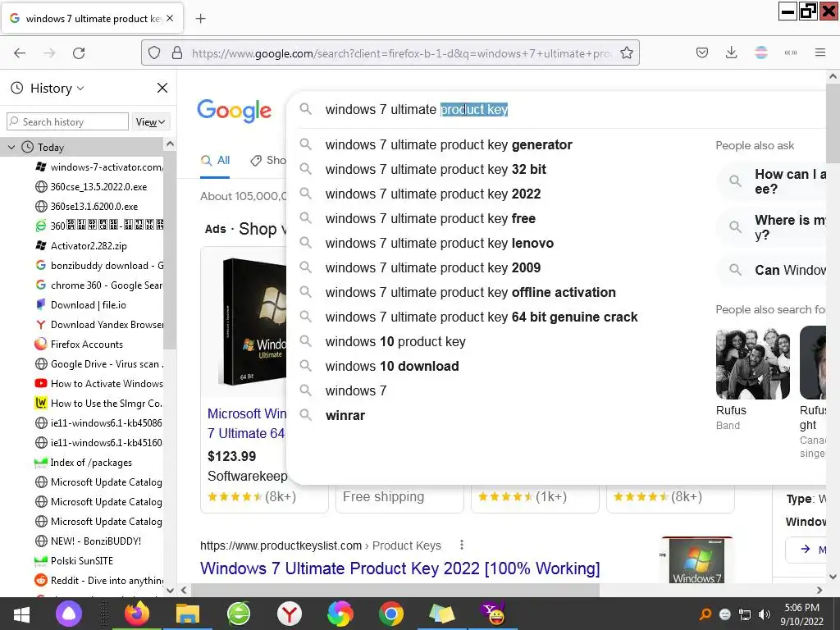Open Index of /packages history entry

click(x=84, y=463)
